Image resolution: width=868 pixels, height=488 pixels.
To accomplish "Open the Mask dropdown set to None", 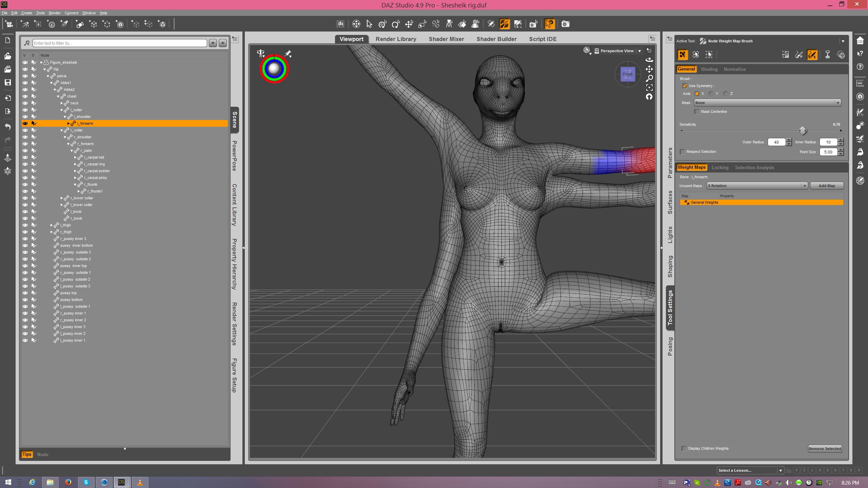I will click(x=767, y=103).
